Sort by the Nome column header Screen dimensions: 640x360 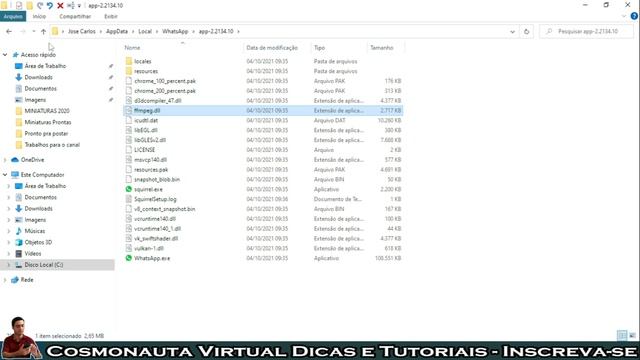tap(132, 48)
